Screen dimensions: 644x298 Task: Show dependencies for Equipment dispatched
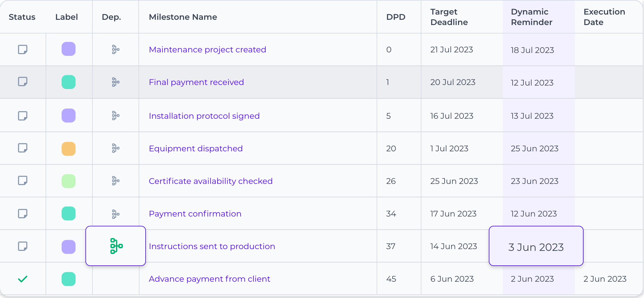point(116,148)
